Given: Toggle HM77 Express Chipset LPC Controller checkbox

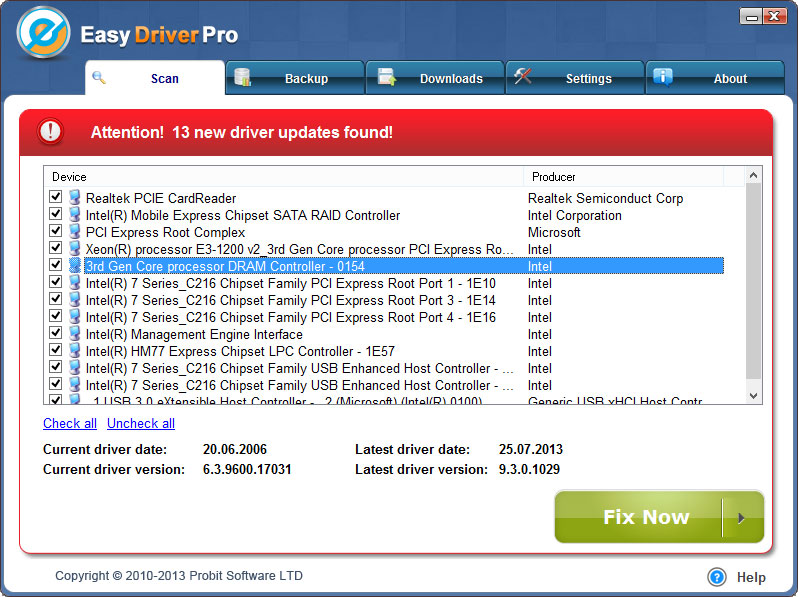Looking at the screenshot, I should point(55,350).
